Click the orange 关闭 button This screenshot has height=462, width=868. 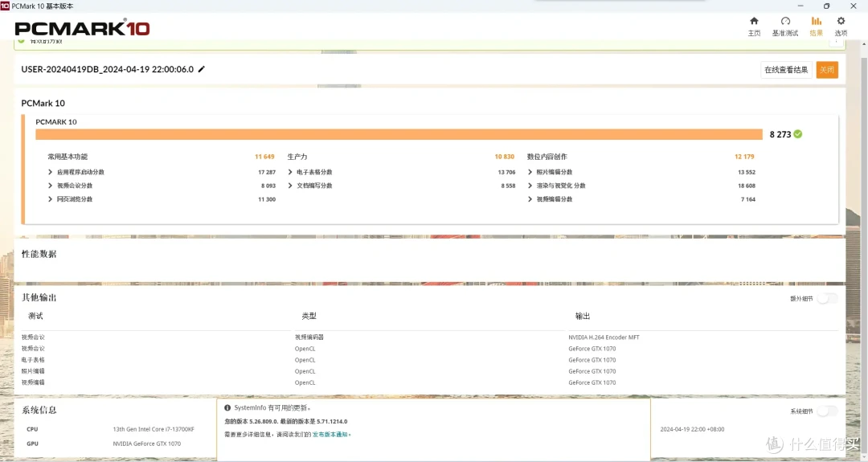827,70
